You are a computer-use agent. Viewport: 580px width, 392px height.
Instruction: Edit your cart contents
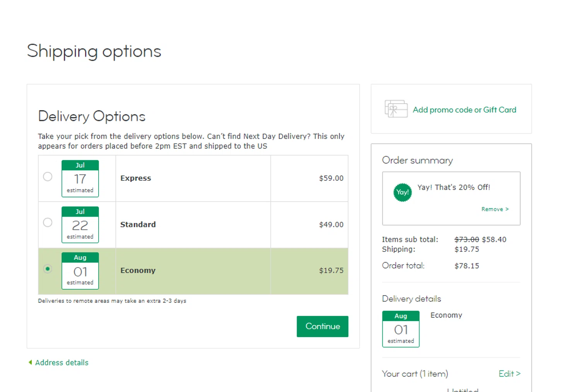pyautogui.click(x=509, y=374)
